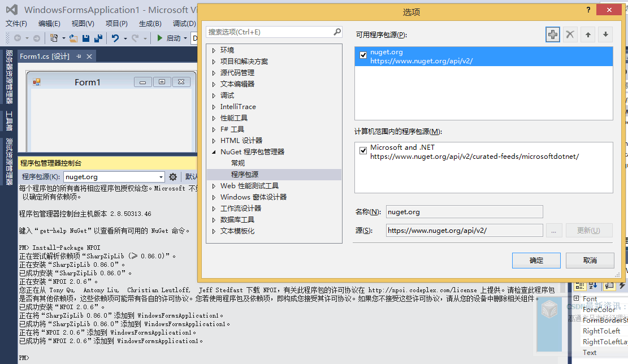Image resolution: width=628 pixels, height=364 pixels.
Task: Close the Form1.cs design tab
Action: point(89,57)
